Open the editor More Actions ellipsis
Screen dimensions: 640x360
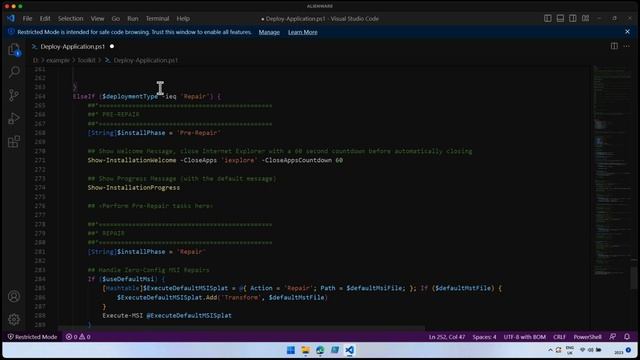click(627, 46)
